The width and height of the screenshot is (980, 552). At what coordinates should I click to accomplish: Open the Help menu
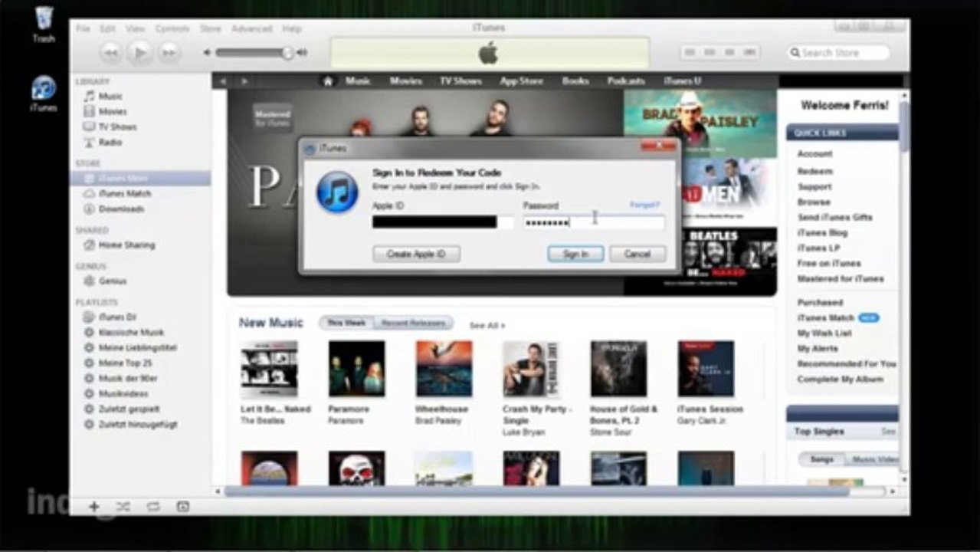[x=291, y=28]
